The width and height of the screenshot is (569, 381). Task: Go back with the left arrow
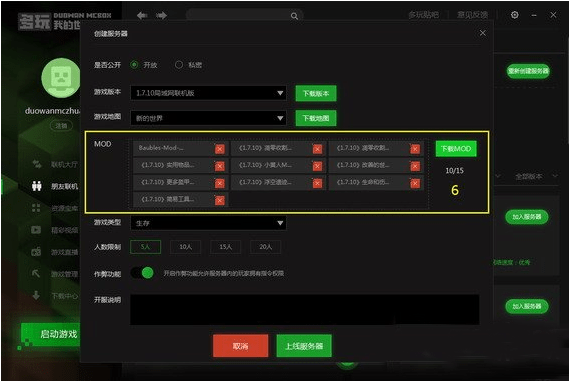[x=142, y=16]
